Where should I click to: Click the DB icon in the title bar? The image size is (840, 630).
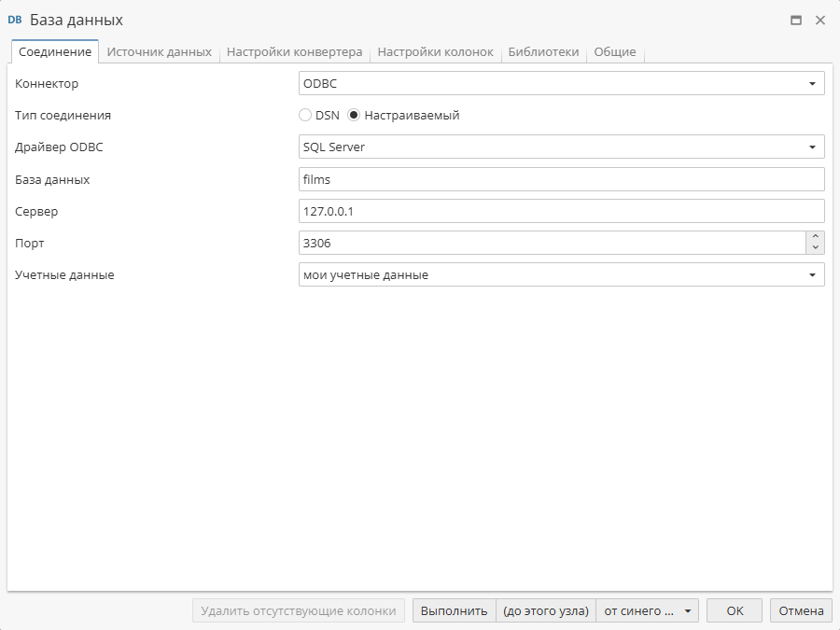pos(16,19)
